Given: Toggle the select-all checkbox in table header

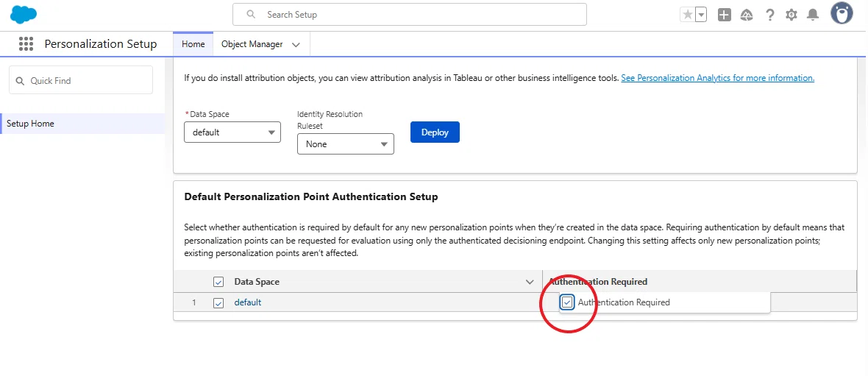Looking at the screenshot, I should (218, 282).
